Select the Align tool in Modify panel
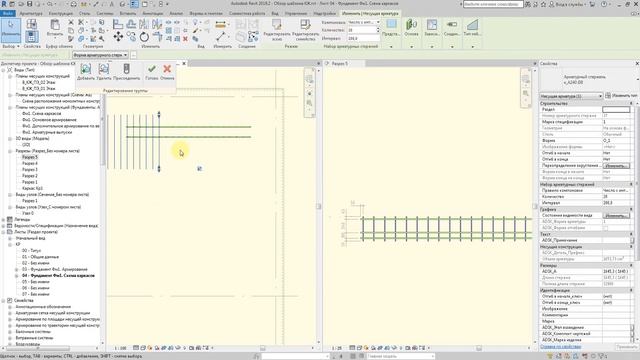The height and width of the screenshot is (360, 640). [x=118, y=24]
